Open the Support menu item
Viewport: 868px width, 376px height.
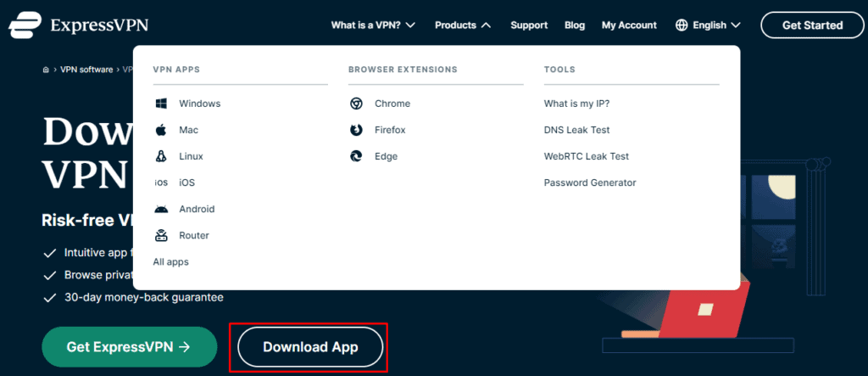pos(529,25)
